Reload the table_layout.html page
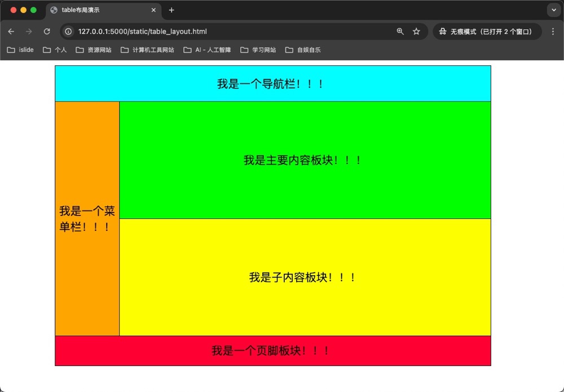The image size is (564, 392). click(46, 32)
